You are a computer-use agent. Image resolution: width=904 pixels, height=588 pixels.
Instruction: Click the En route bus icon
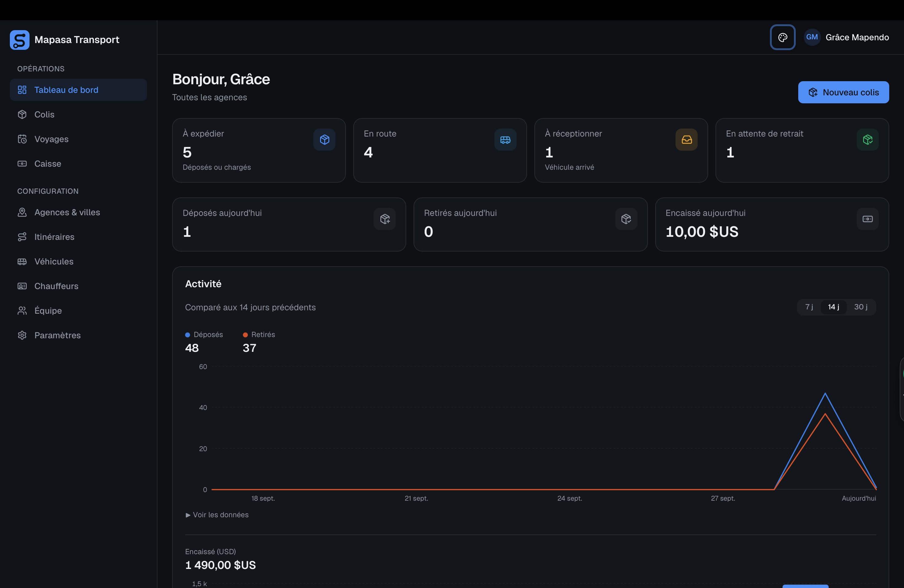point(505,139)
